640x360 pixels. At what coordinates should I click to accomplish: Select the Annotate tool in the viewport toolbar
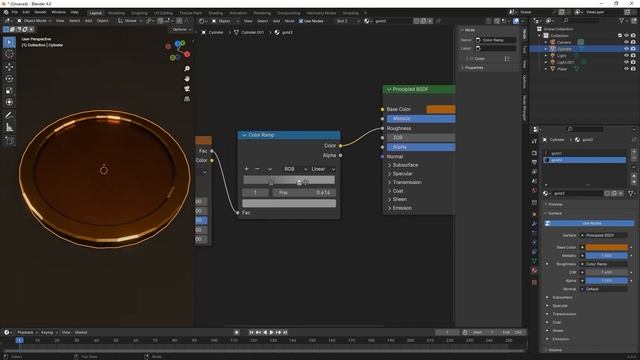pos(9,116)
